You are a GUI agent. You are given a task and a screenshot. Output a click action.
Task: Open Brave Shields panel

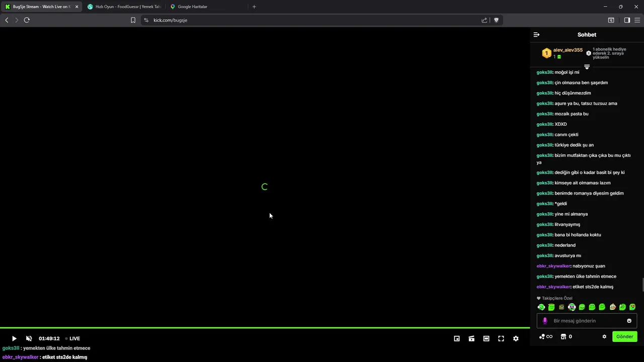[496, 20]
